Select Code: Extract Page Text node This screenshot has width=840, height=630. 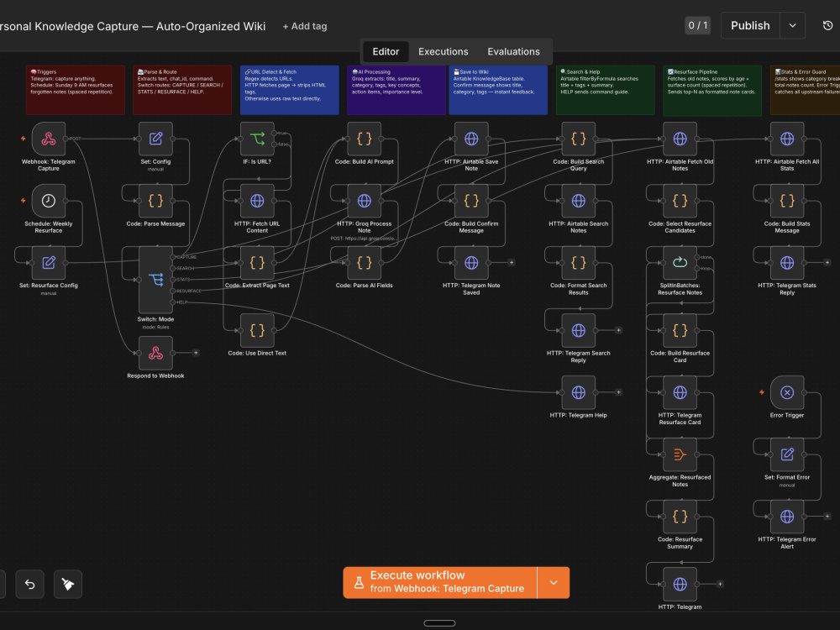[257, 262]
